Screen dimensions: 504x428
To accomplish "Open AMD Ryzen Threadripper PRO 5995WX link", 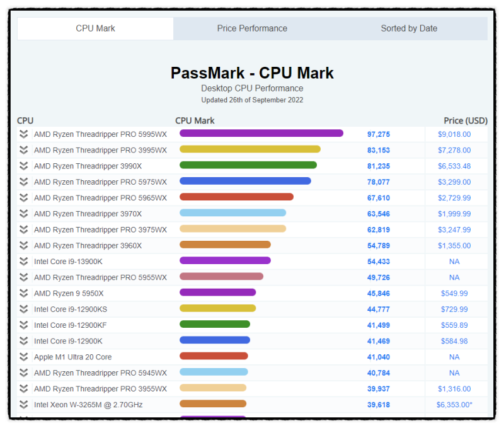I will [x=100, y=134].
